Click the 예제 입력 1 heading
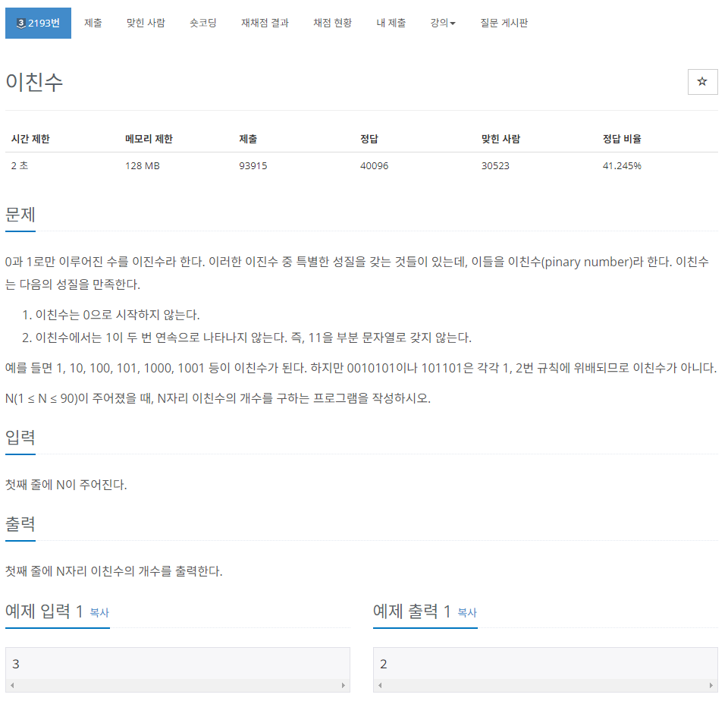 44,611
